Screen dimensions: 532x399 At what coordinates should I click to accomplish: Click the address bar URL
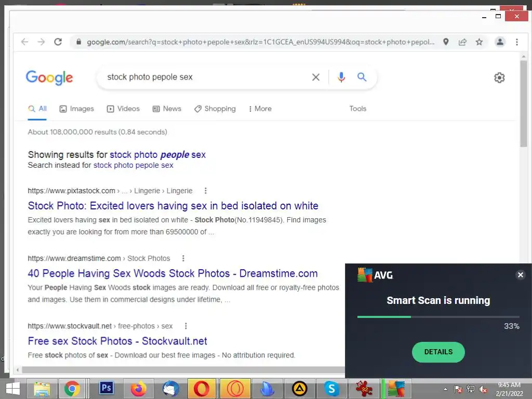point(261,42)
